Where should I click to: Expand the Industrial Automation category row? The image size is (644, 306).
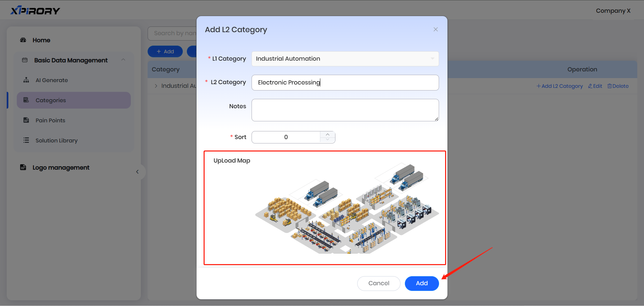click(x=156, y=86)
